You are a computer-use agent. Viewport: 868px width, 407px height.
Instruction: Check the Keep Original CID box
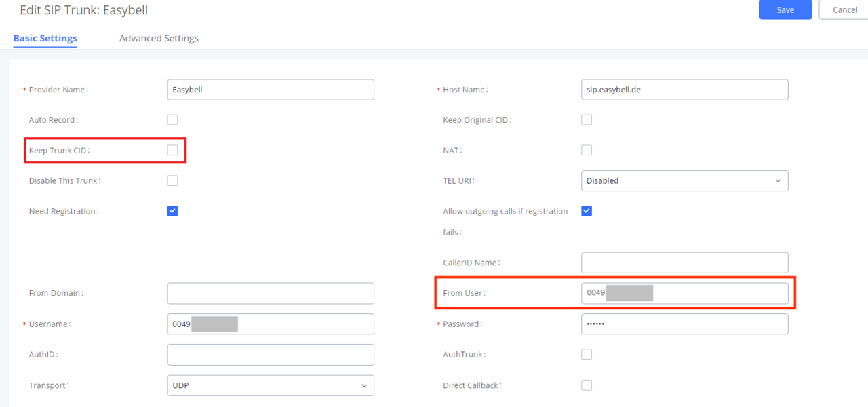[587, 119]
